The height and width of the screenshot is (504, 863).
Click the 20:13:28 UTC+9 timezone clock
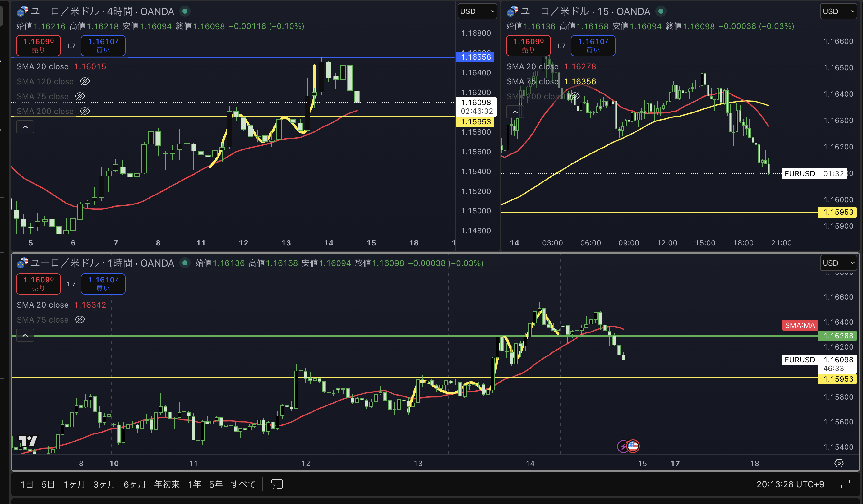pyautogui.click(x=790, y=484)
